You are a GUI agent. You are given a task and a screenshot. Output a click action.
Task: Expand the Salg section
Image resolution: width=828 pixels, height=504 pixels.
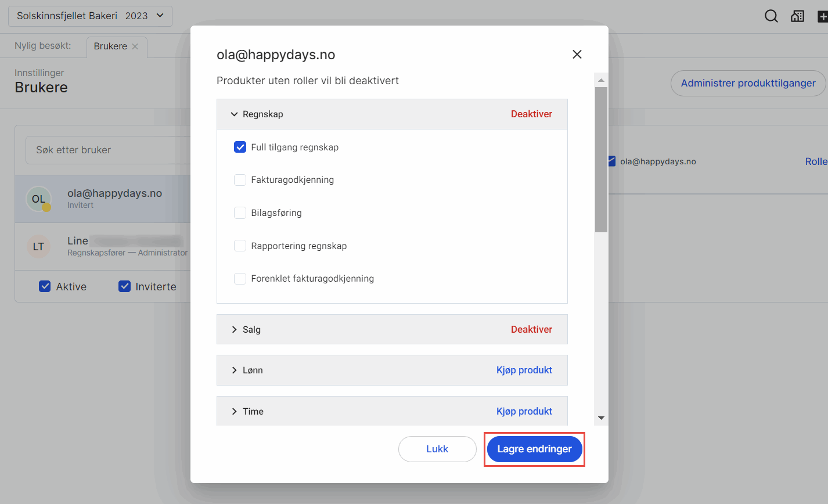pyautogui.click(x=235, y=330)
